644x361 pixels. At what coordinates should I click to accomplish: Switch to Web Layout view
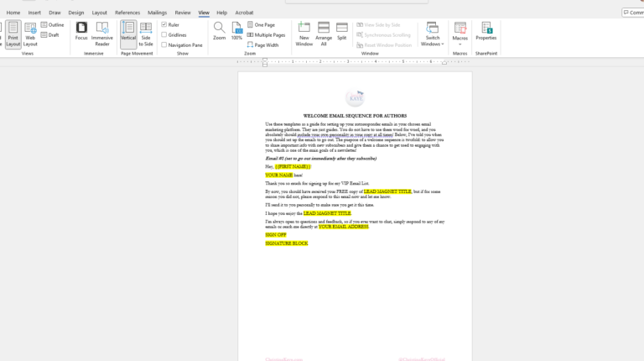(x=30, y=34)
